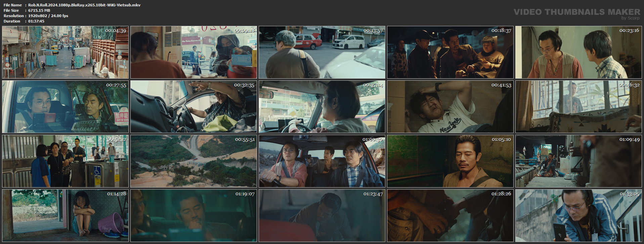Select the thumbnail timestamped 00:23:16

click(x=579, y=52)
